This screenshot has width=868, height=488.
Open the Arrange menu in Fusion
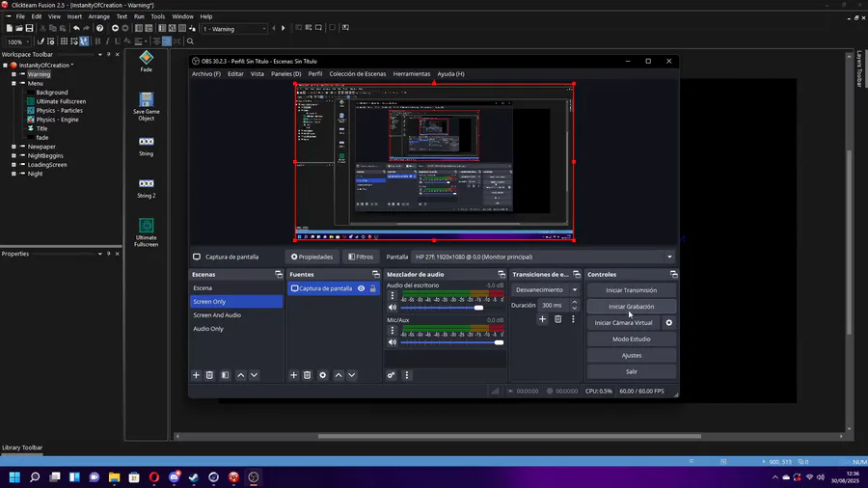click(99, 16)
